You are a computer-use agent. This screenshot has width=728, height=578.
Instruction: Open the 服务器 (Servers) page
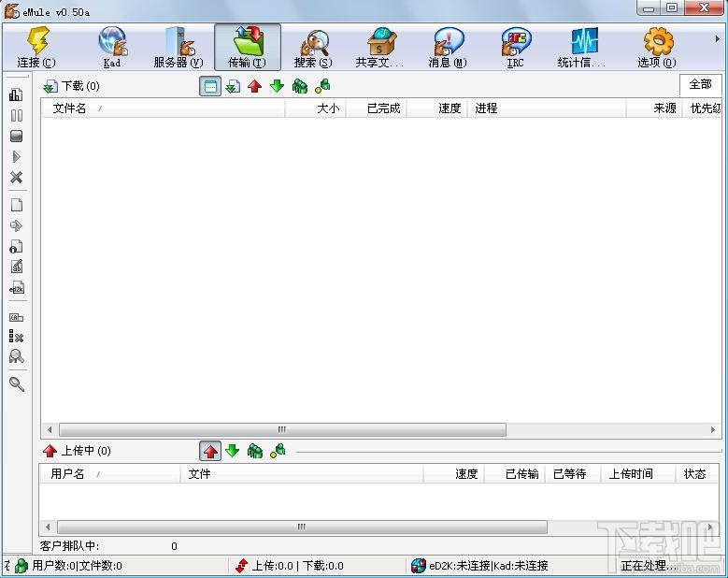178,48
